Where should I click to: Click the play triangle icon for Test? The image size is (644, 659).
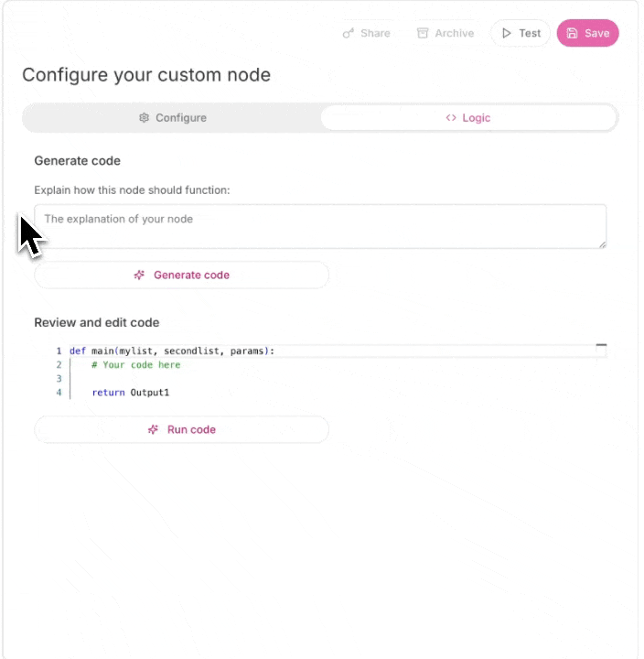click(x=507, y=33)
